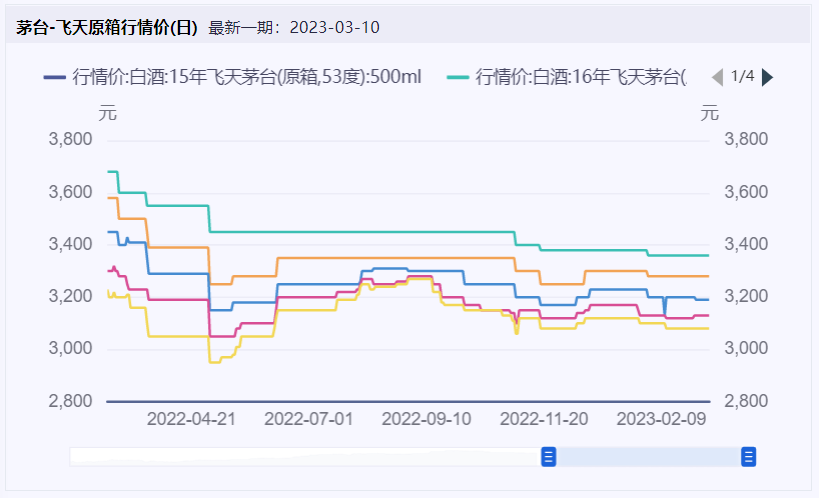Click the legend page indicator 1/4

(x=742, y=76)
